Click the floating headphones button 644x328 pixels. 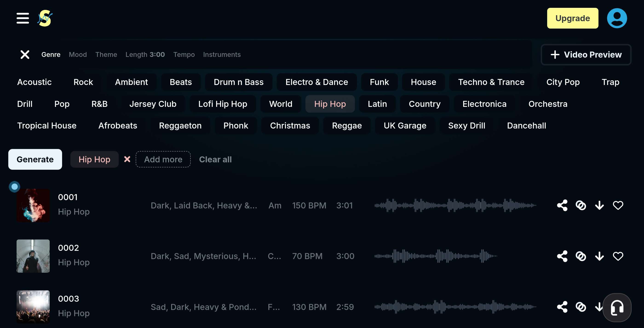tap(617, 307)
